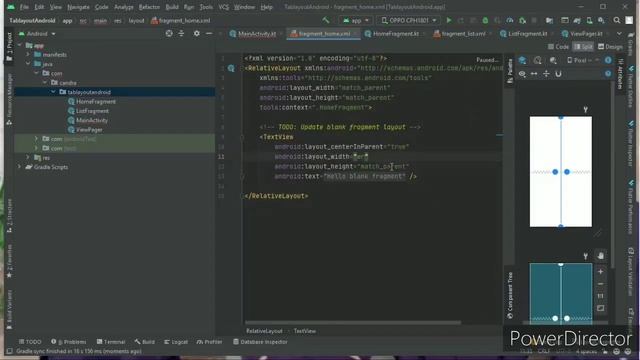Collapse the java folder
640x360 pixels.
pyautogui.click(x=28, y=64)
